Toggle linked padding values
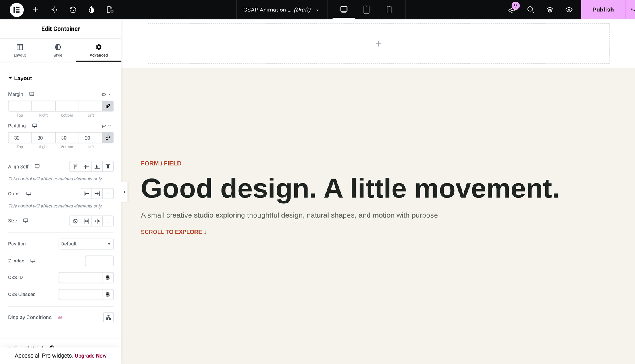The image size is (635, 364). [108, 138]
